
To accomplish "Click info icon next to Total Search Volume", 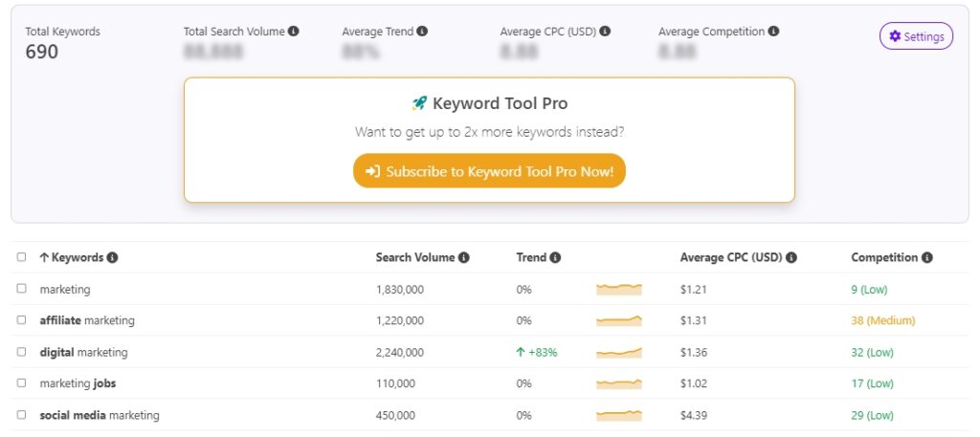I will coord(294,32).
